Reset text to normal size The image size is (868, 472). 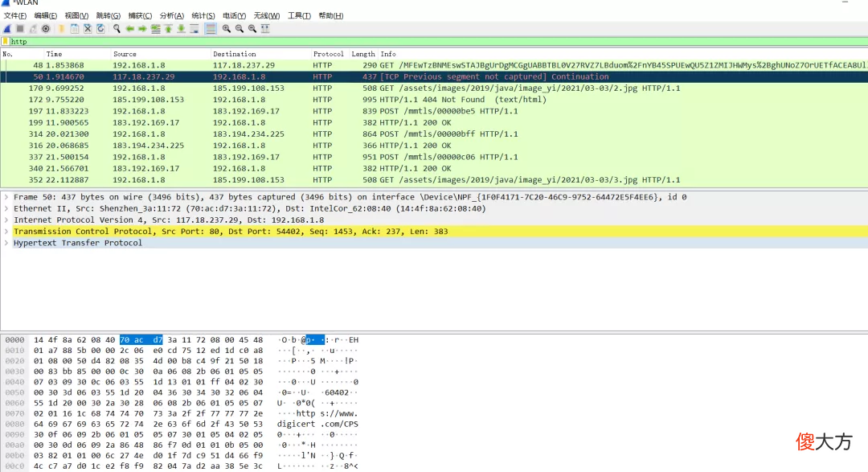pos(252,29)
